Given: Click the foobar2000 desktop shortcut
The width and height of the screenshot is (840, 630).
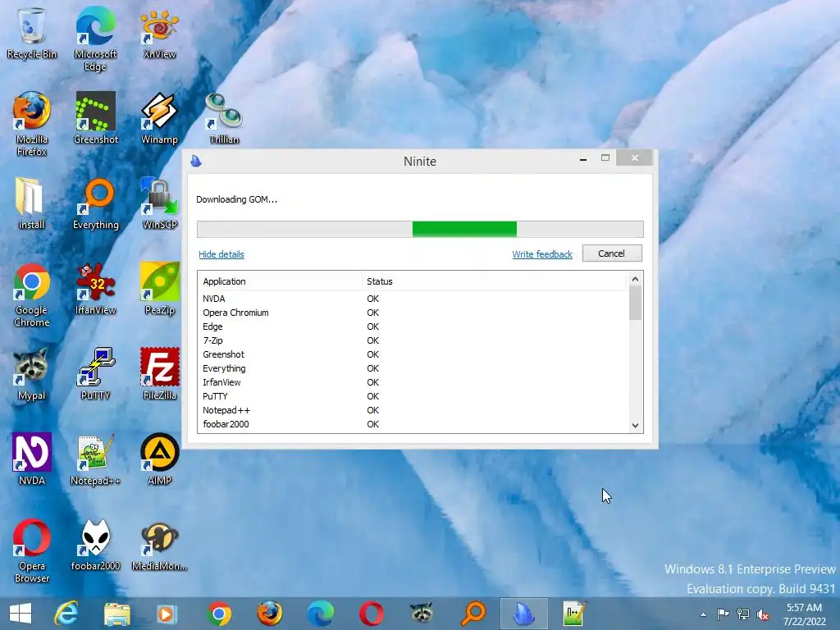Looking at the screenshot, I should click(95, 545).
